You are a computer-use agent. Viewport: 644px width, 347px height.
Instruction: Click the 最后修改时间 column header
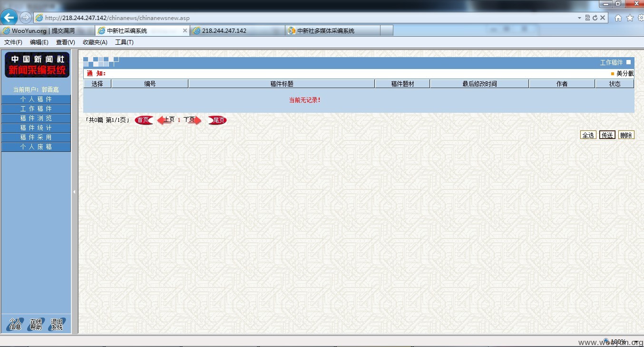[479, 84]
